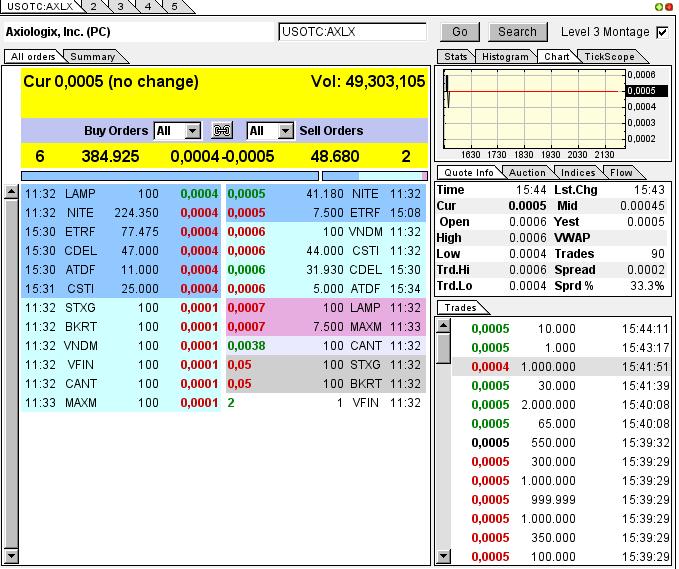This screenshot has height=569, width=679.
Task: Click the order book scroll up arrow
Action: point(11,191)
